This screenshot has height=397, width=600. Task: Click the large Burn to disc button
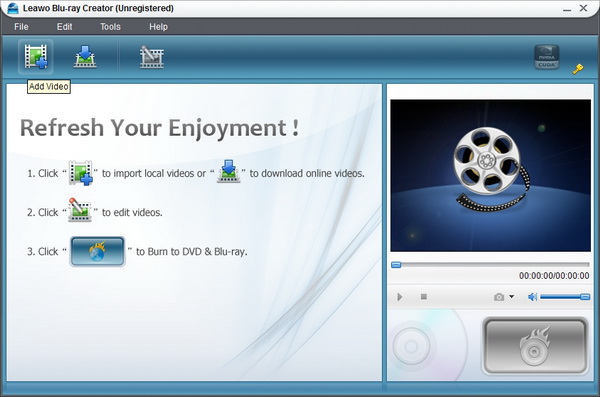pyautogui.click(x=535, y=346)
